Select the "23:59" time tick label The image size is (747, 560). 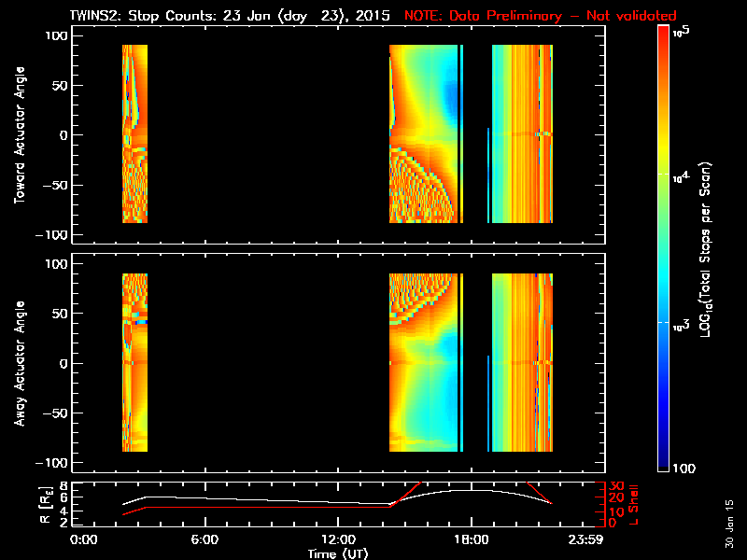(586, 540)
